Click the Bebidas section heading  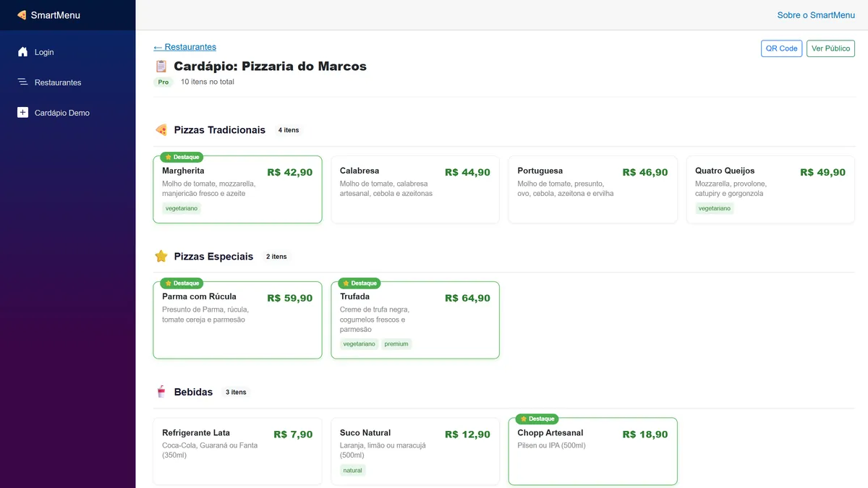pos(194,392)
